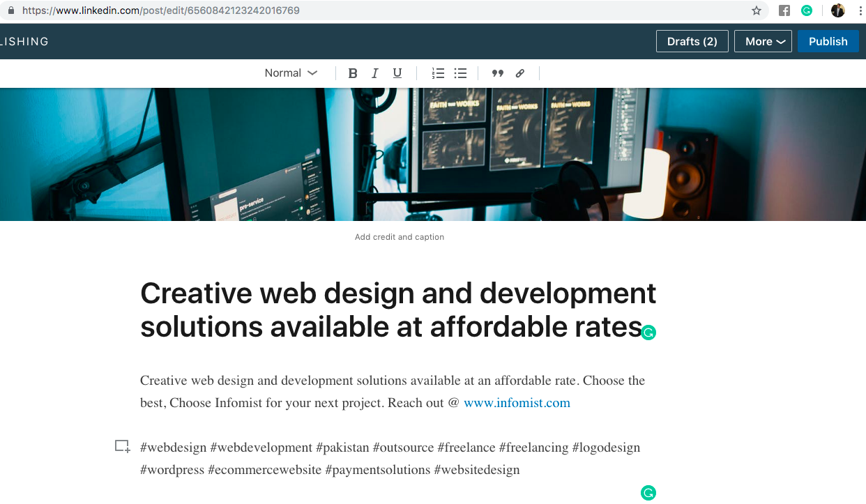Publish the article

[828, 41]
